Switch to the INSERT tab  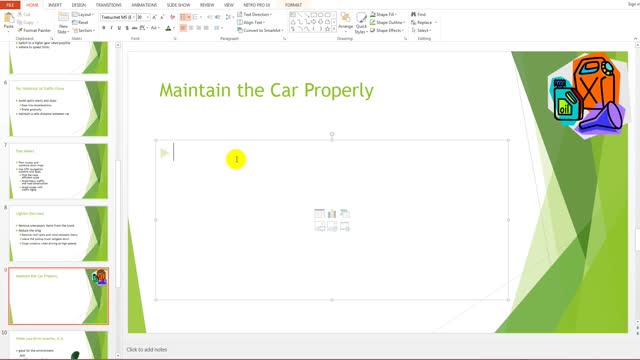(x=55, y=5)
